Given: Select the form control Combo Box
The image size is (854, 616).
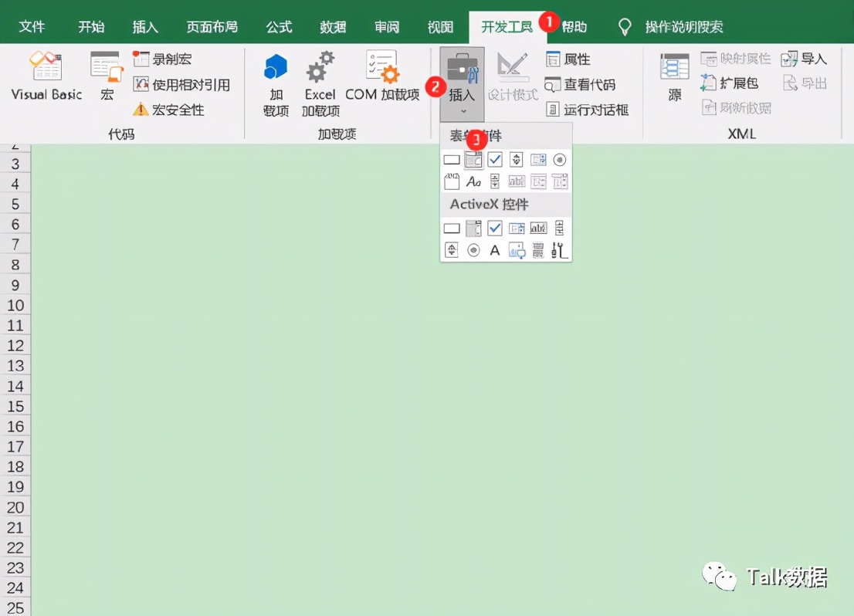Looking at the screenshot, I should 473,160.
